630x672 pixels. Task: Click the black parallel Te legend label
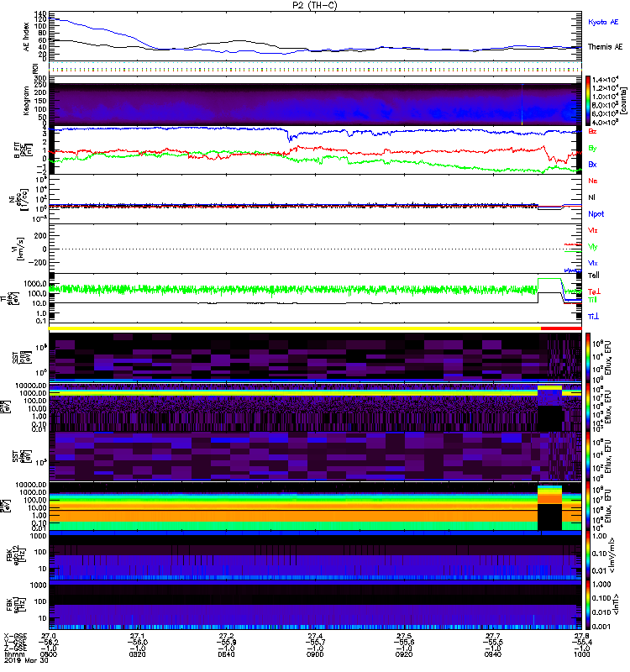tap(594, 276)
